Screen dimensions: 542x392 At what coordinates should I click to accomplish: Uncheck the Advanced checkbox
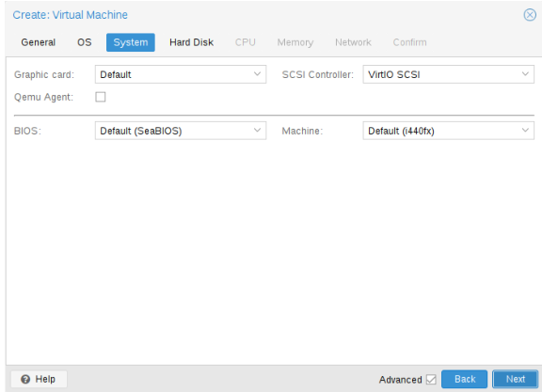point(431,379)
